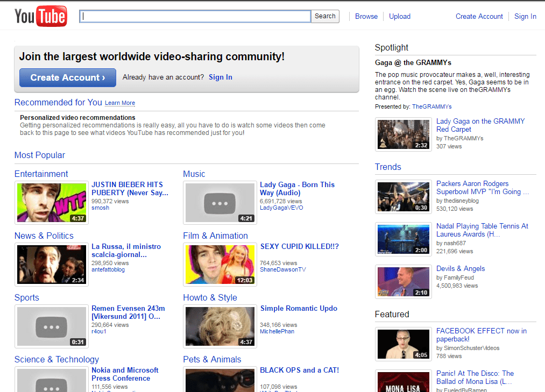Open the Lady Gaga GRAMMY Red Carpet thumbnail

404,134
